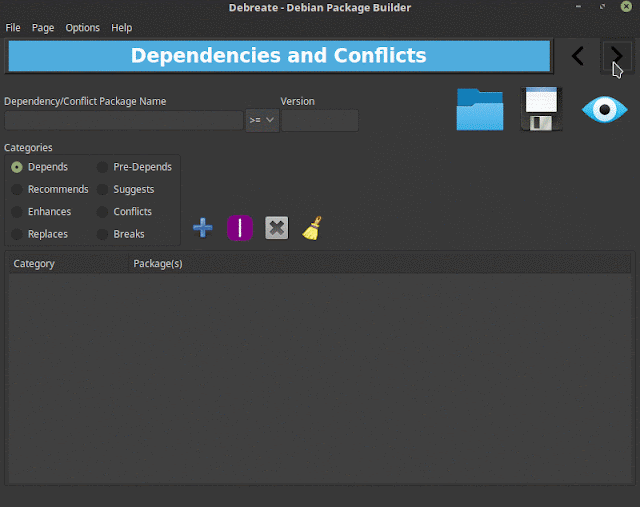
Task: Add dependency with the plus icon
Action: pyautogui.click(x=203, y=227)
